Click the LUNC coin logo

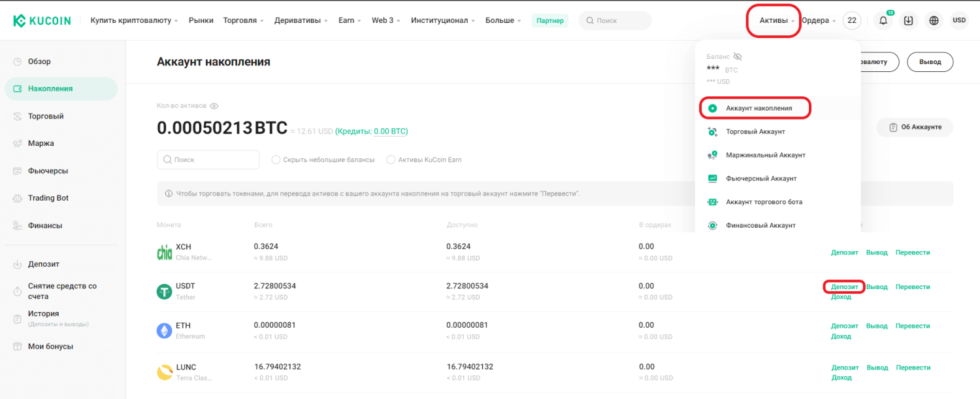tap(165, 372)
